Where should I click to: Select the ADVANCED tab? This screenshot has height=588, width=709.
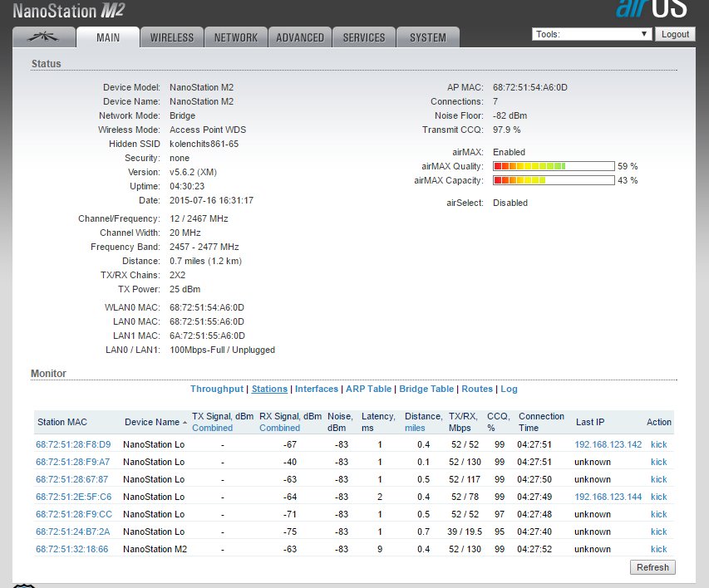[x=300, y=37]
